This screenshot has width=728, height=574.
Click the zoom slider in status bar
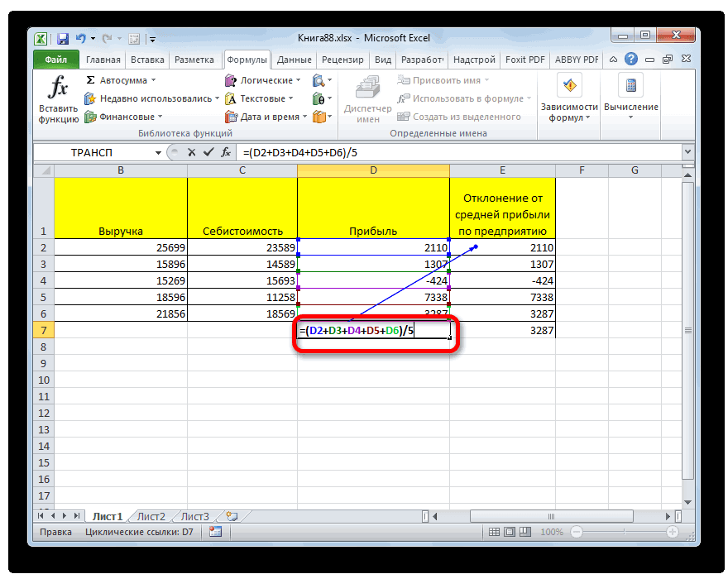[x=625, y=532]
